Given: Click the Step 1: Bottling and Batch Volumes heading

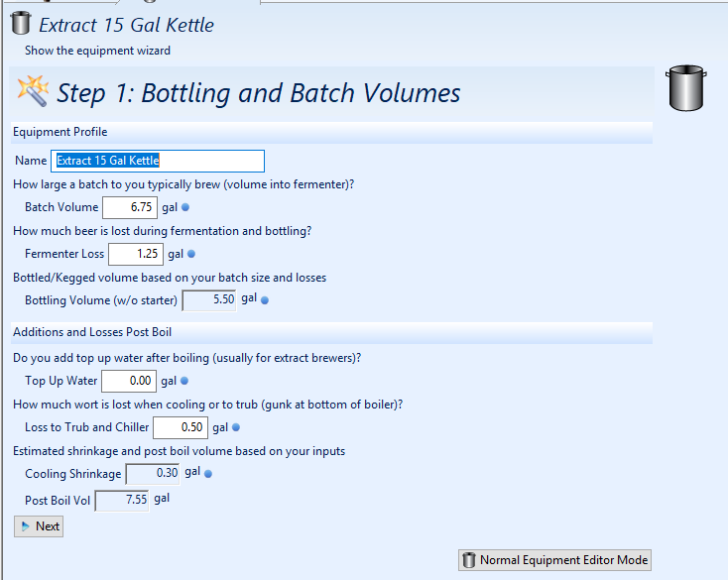Looking at the screenshot, I should tap(259, 93).
